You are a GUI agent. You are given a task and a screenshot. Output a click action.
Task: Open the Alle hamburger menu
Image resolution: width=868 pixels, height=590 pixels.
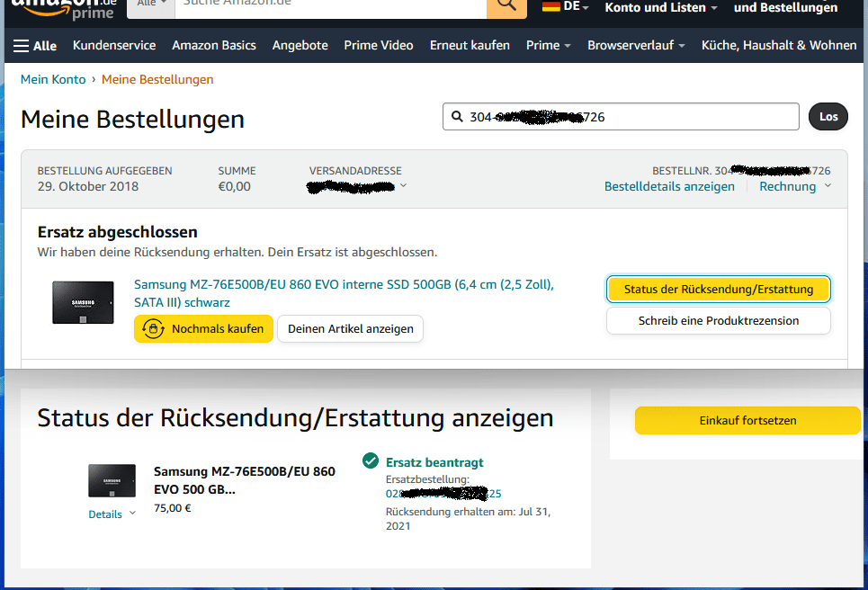[x=35, y=46]
